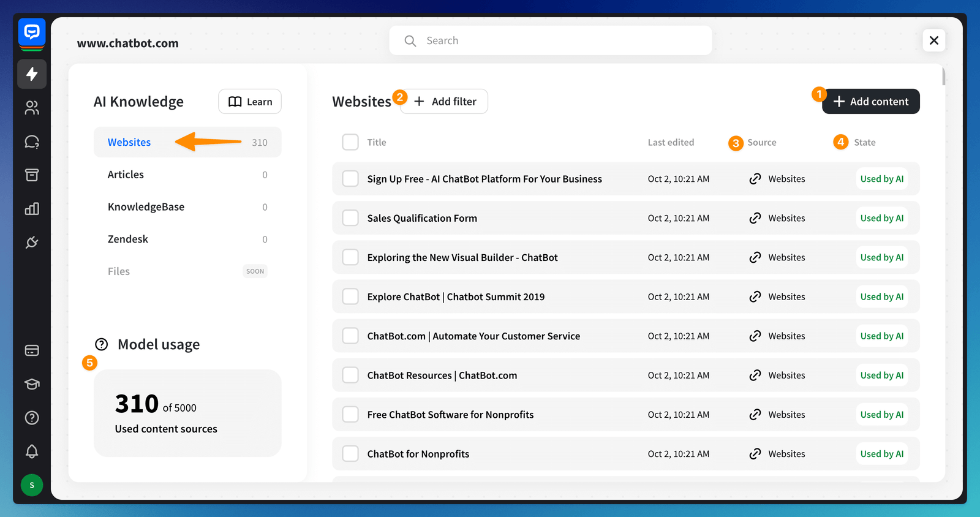The width and height of the screenshot is (980, 517).
Task: Open the Free ChatBot Software for Nonprofits entry
Action: pos(450,415)
